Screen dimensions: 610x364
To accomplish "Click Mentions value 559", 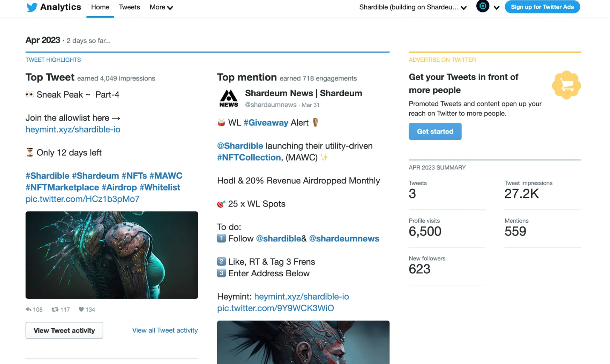I will [x=515, y=232].
